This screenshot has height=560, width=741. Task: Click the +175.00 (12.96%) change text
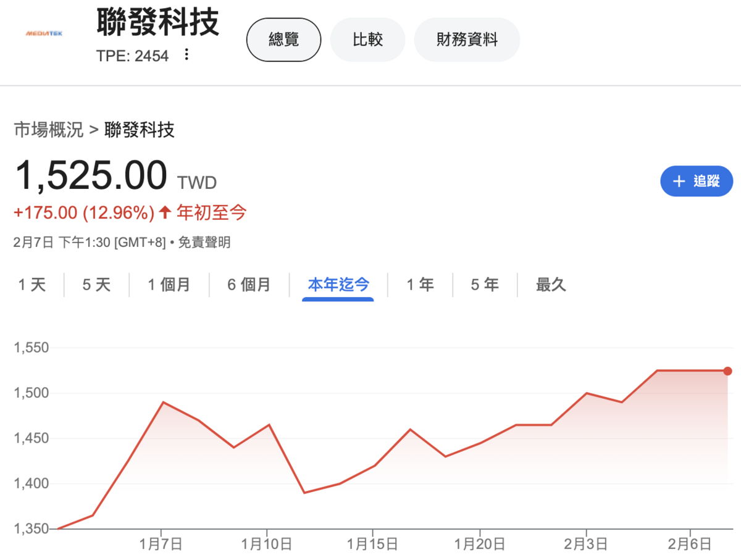pyautogui.click(x=84, y=213)
